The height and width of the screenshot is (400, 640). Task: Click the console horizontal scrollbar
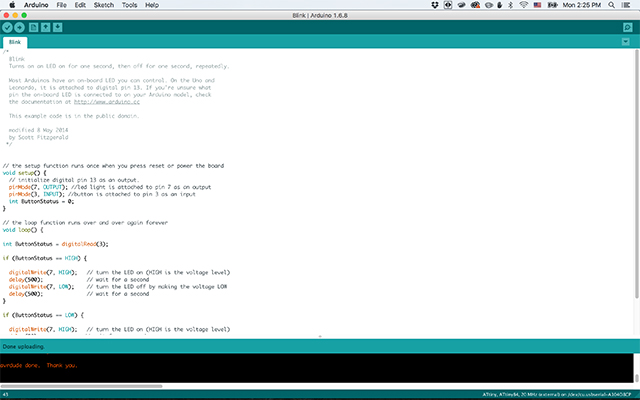82,386
